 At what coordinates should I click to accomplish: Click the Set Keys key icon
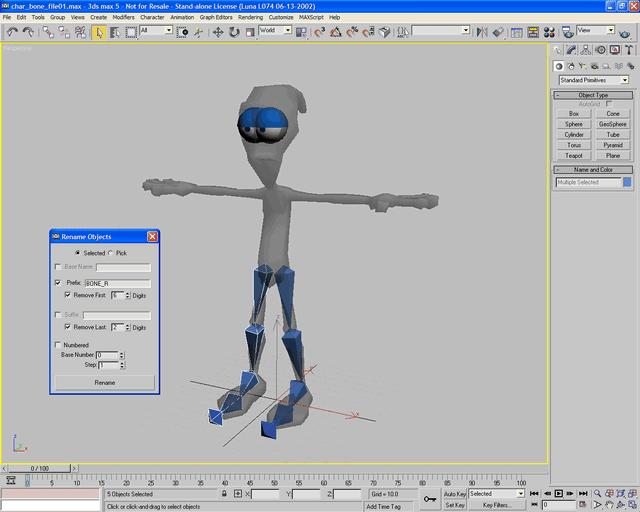(430, 498)
